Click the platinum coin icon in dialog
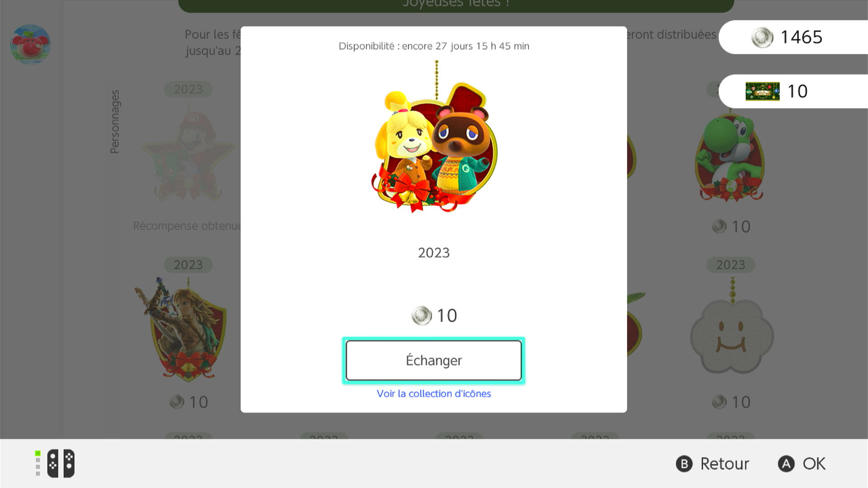 tap(421, 315)
